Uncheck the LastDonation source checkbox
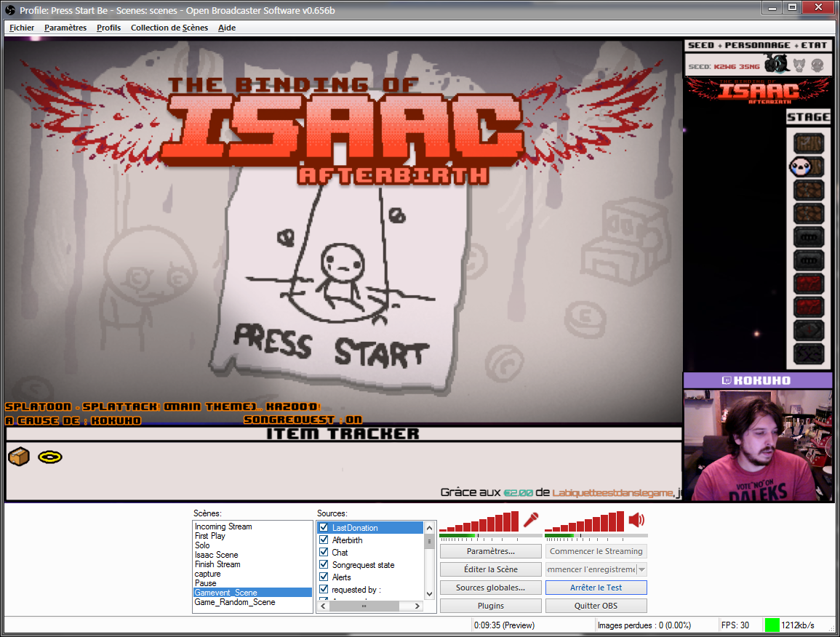This screenshot has height=637, width=840. [x=324, y=527]
